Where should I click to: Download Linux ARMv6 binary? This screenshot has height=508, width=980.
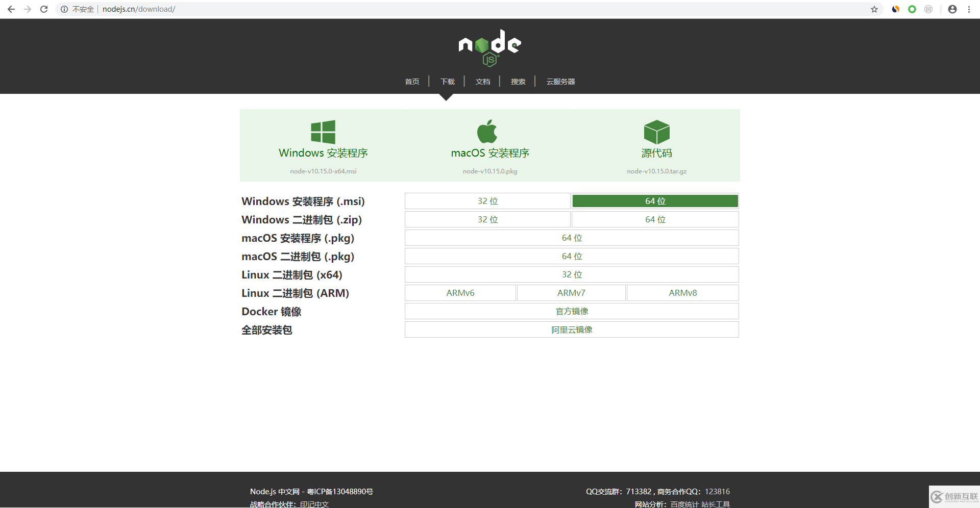tap(460, 293)
